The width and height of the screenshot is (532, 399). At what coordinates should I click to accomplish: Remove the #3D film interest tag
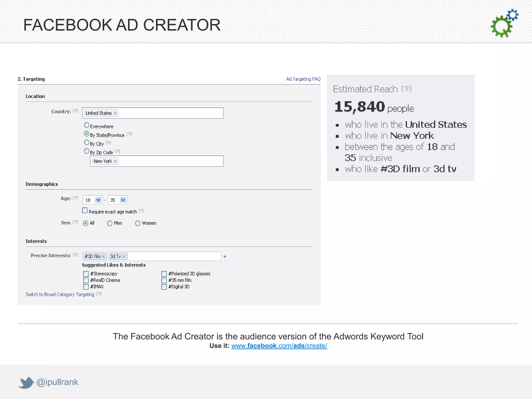(103, 257)
